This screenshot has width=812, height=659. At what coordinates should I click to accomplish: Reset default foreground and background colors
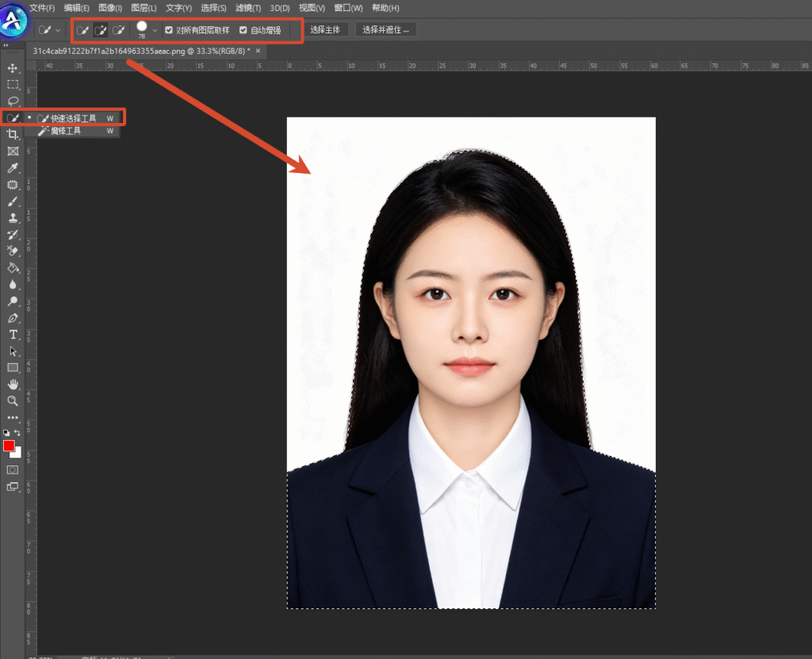click(x=6, y=433)
